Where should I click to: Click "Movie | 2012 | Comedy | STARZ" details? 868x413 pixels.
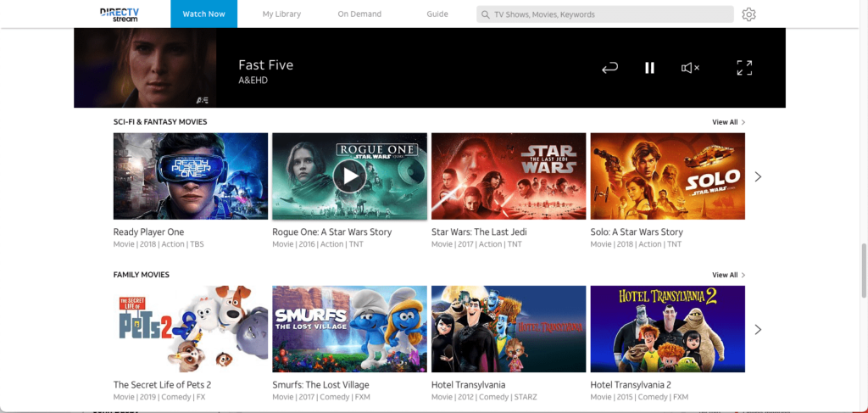(484, 397)
